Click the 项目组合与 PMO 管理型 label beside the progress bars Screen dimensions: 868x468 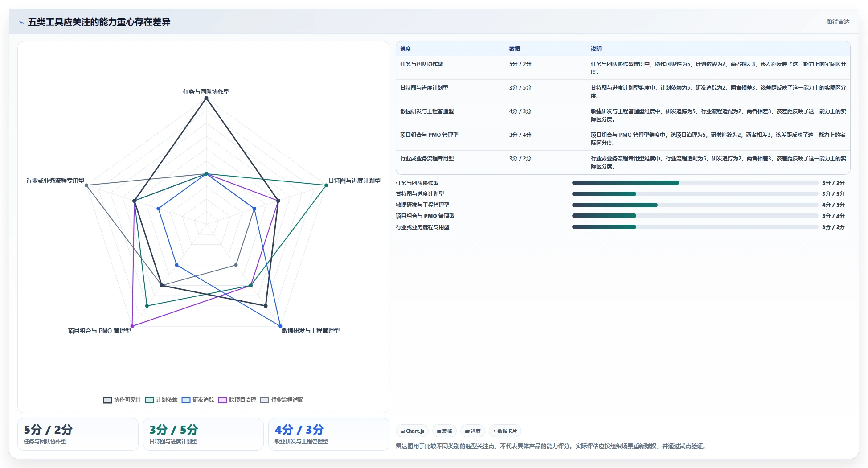tap(425, 216)
